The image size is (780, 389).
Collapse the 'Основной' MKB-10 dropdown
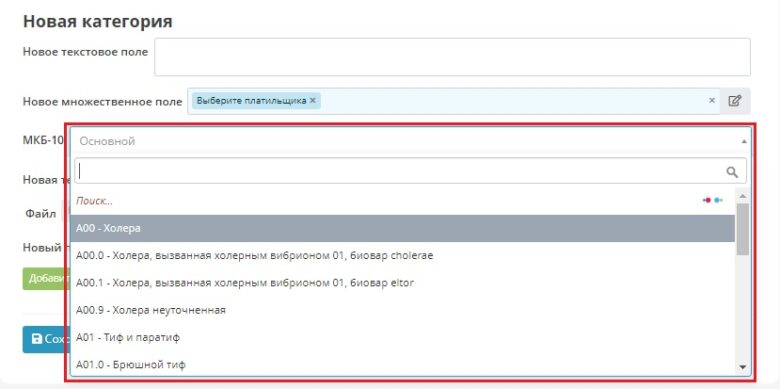click(744, 141)
